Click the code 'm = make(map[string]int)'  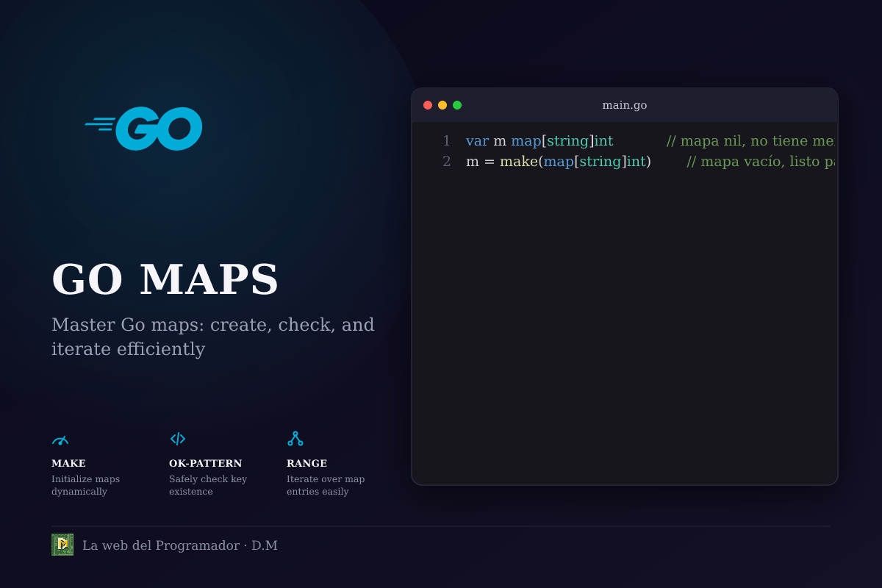coord(559,162)
